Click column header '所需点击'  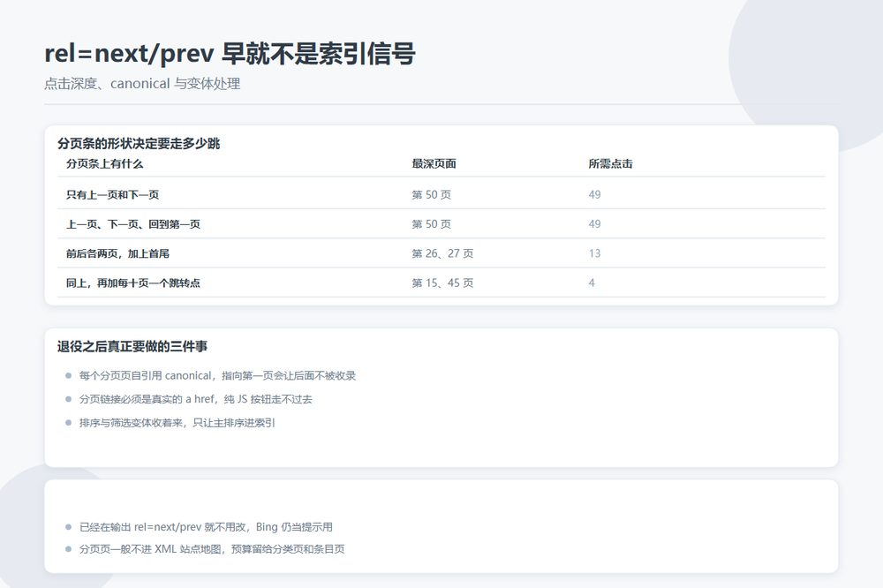pyautogui.click(x=610, y=164)
